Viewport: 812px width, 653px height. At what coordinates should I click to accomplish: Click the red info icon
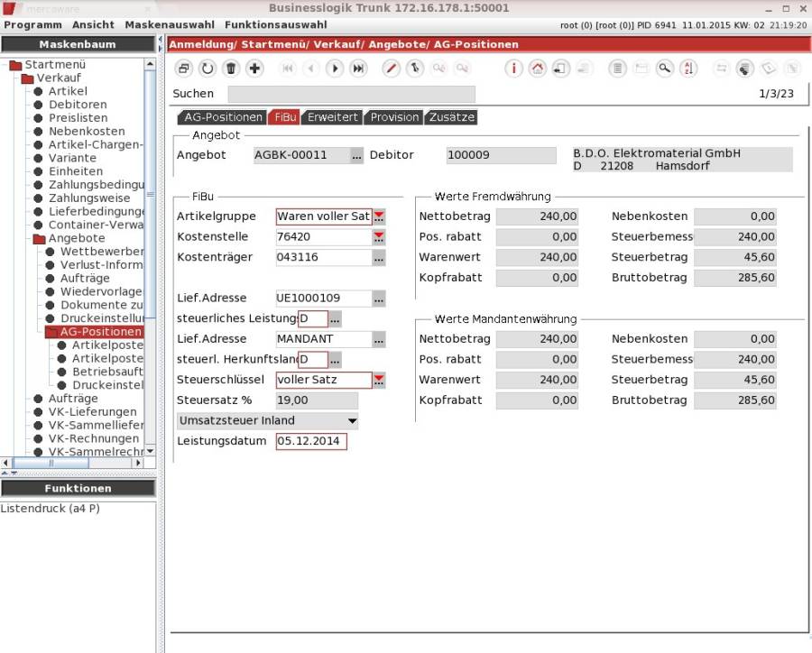click(513, 69)
